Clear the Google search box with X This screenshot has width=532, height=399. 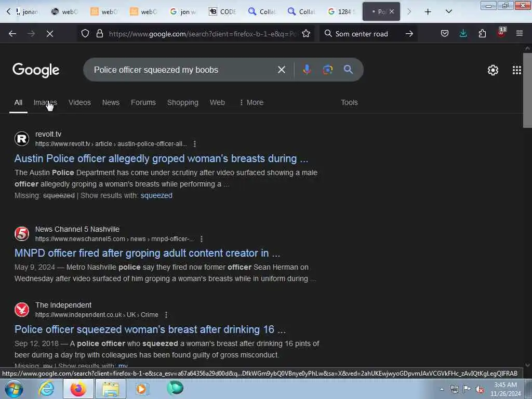coord(281,70)
